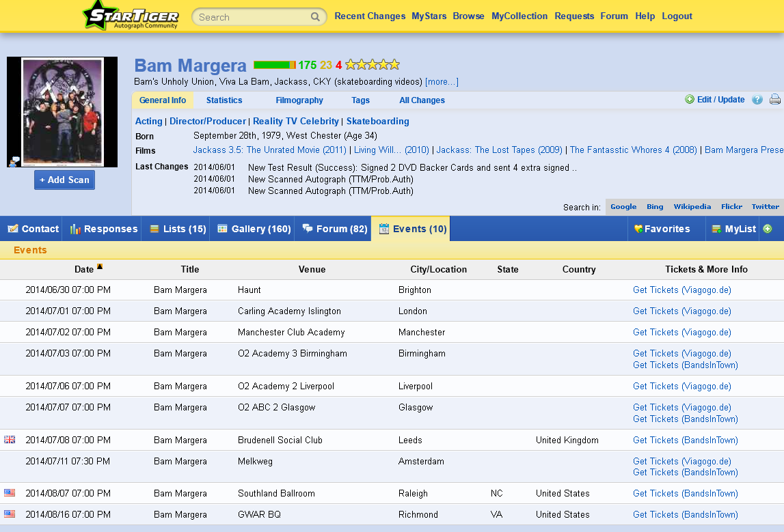Search in Twitter

pyautogui.click(x=765, y=206)
